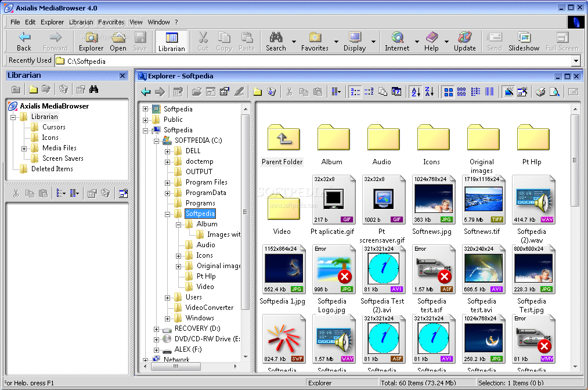Viewport: 588px width, 390px height.
Task: Click the print preview magnifier icon
Action: tap(554, 92)
